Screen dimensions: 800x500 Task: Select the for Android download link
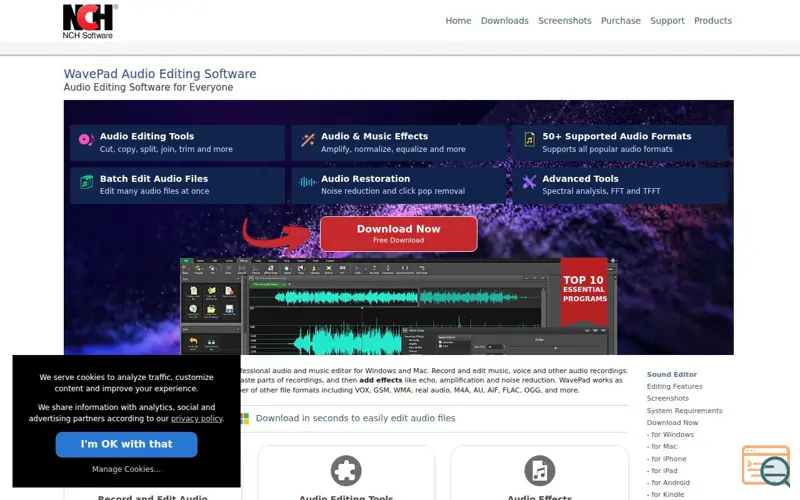click(670, 483)
